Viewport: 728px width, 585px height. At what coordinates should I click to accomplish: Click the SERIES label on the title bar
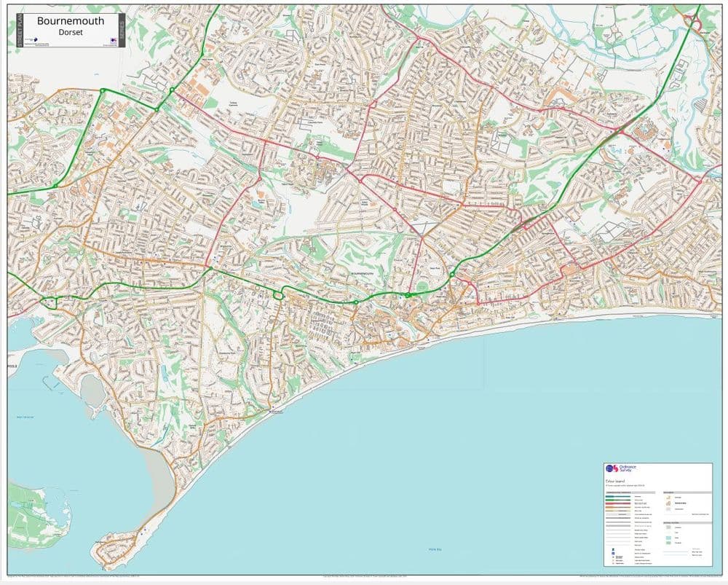[x=122, y=31]
